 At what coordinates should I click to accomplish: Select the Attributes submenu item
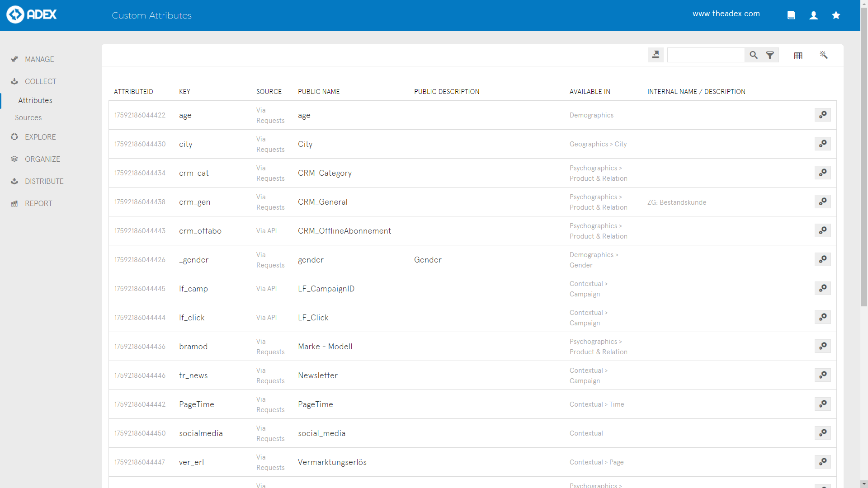pyautogui.click(x=35, y=100)
